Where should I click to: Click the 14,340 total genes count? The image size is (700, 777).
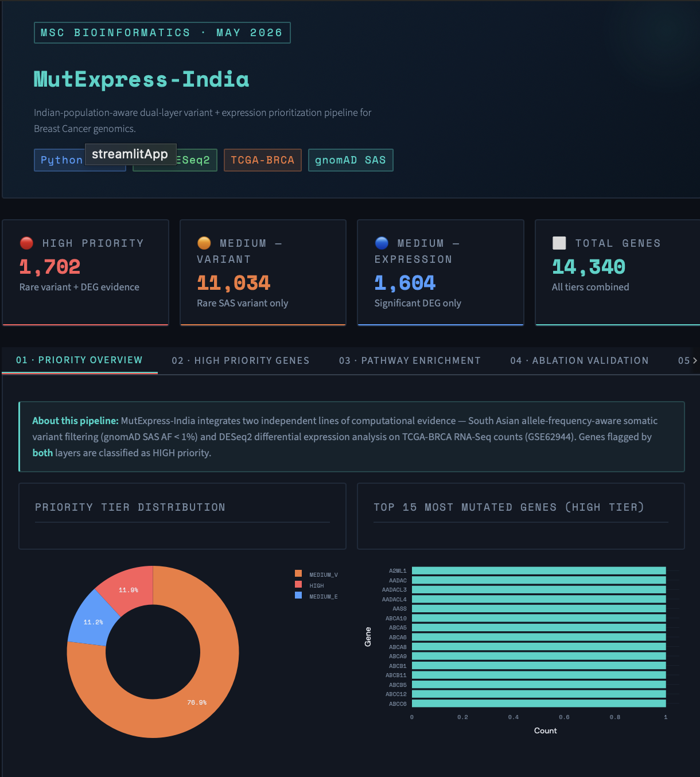pos(589,267)
